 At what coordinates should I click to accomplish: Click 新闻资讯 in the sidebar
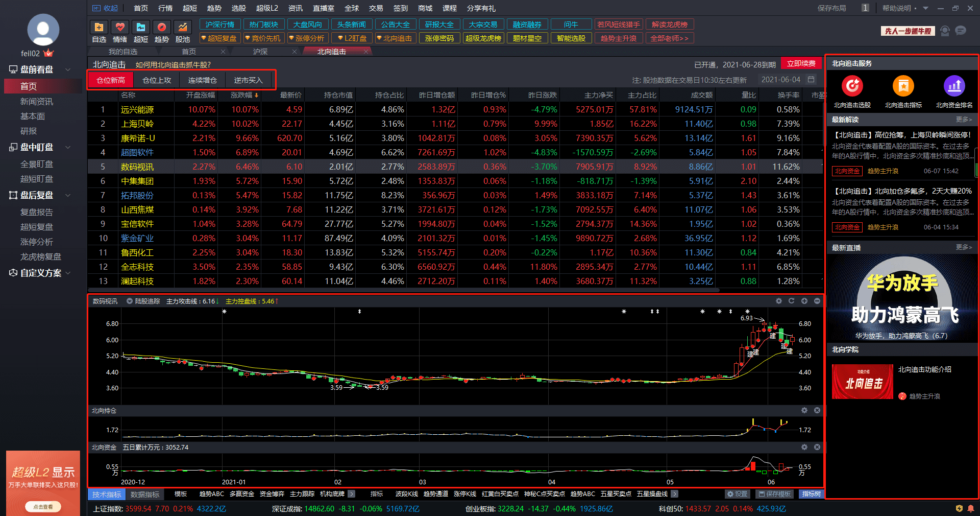coord(37,102)
